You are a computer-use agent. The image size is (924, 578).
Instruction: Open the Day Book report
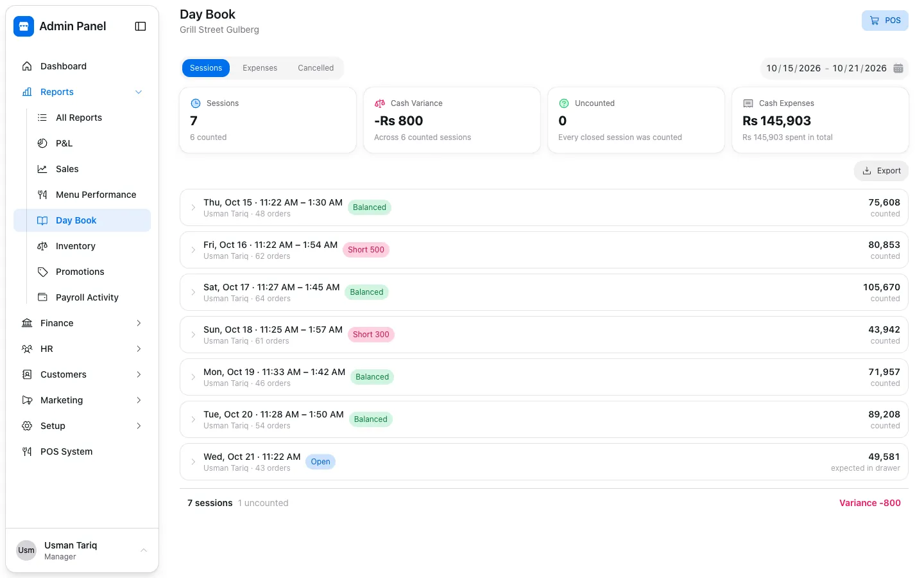tap(82, 220)
